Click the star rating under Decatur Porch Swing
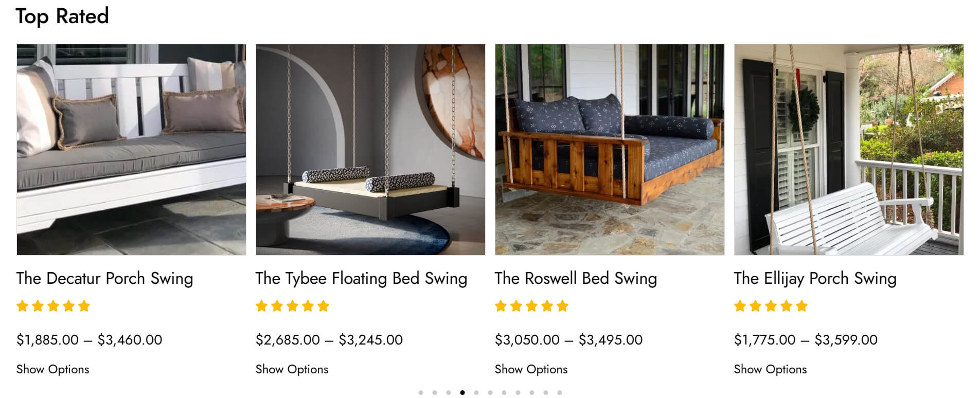Viewport: 980px width, 398px height. pos(54,306)
